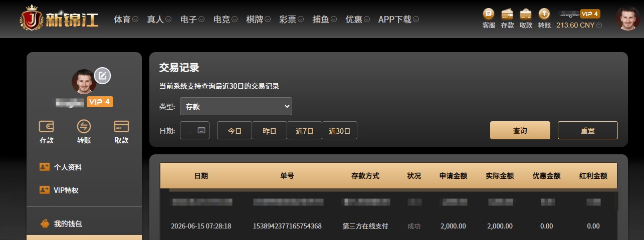This screenshot has height=240, width=644.
Task: Click the 存款方式 column header
Action: click(x=365, y=176)
